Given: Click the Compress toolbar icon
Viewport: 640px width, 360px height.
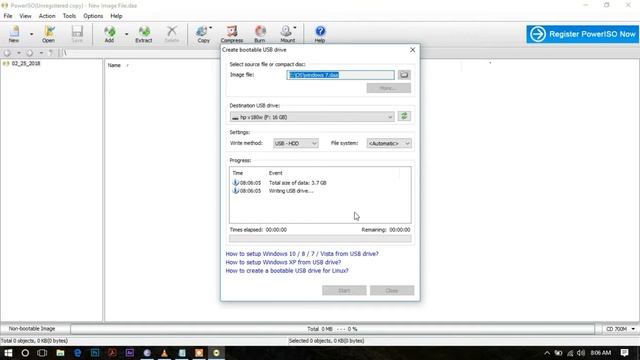Looking at the screenshot, I should 232,34.
